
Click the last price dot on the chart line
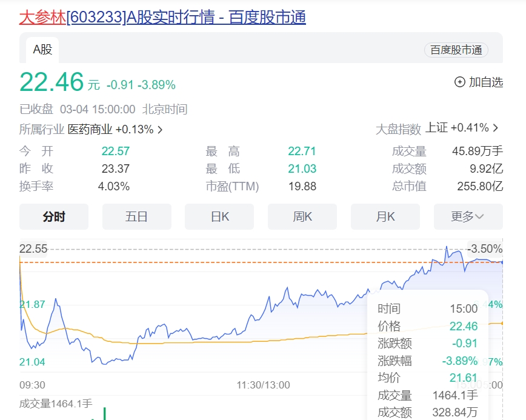(502, 262)
